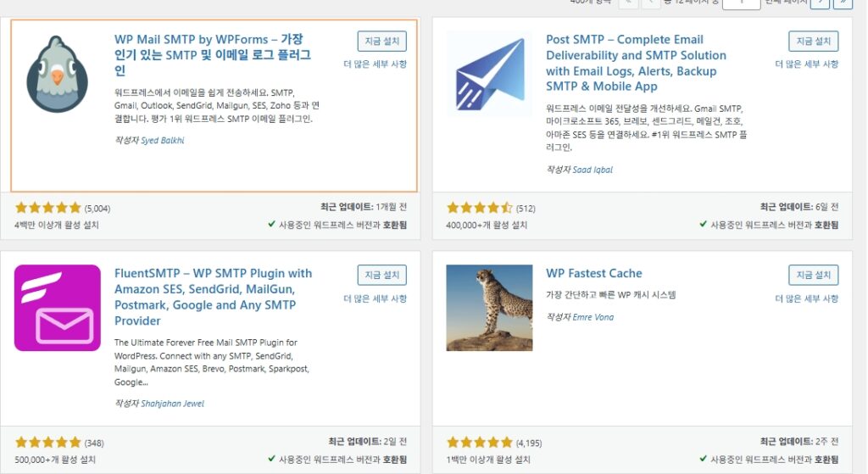Click the Post SMTP Korean description text
The image size is (868, 474).
pos(647,128)
